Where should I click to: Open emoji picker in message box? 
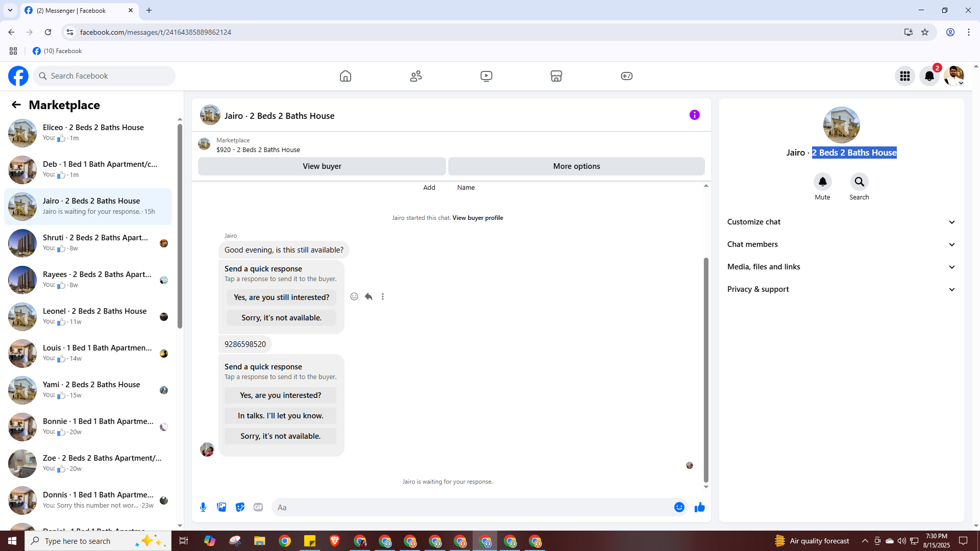679,507
